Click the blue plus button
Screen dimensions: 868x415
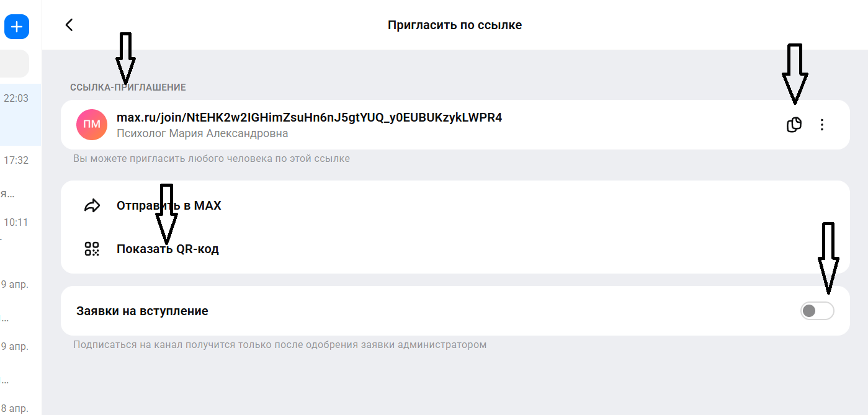click(17, 27)
